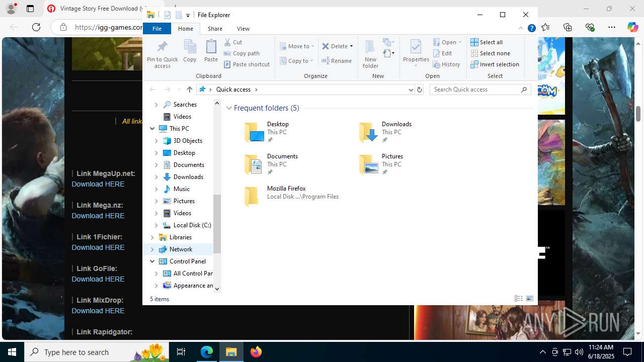This screenshot has width=644, height=362.
Task: Click Select none in ribbon
Action: coord(491,53)
